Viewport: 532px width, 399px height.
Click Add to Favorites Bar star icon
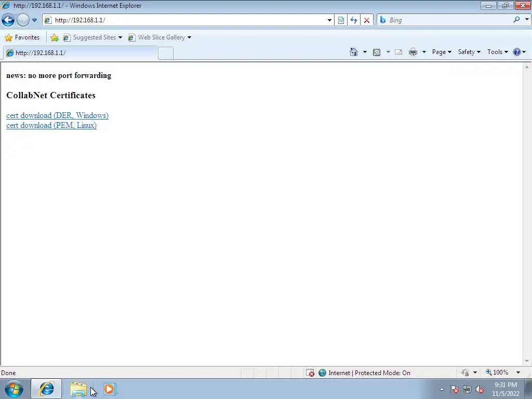(54, 37)
